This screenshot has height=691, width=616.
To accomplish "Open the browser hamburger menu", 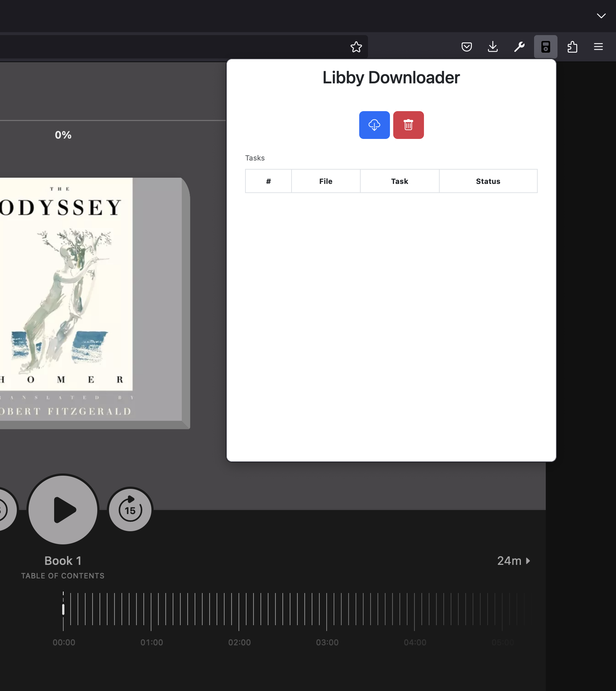I will click(598, 47).
